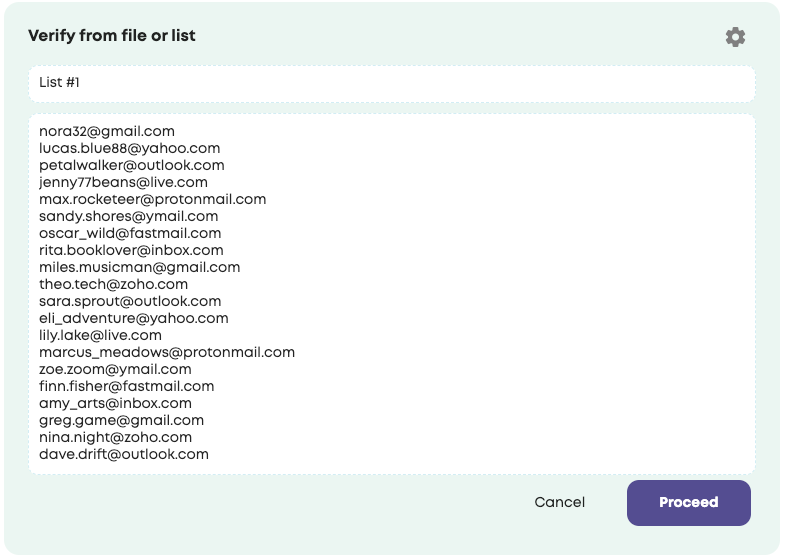Place cursor on sara.sprout@outlook.com

[x=130, y=301]
